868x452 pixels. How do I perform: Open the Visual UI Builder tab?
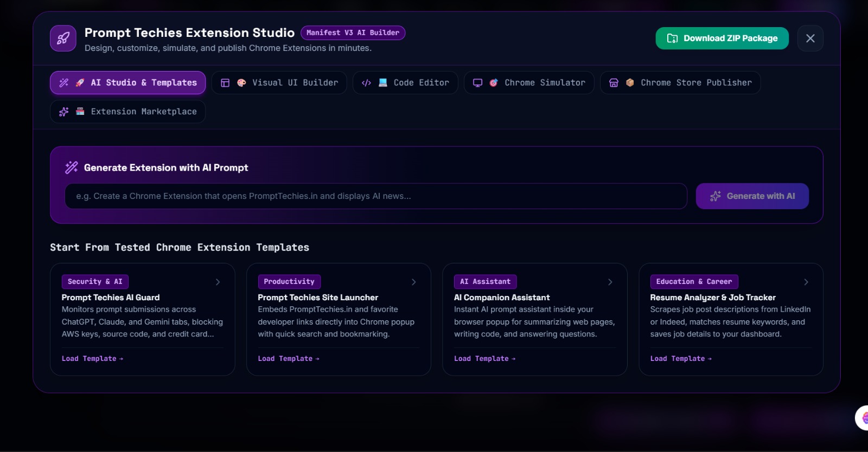[x=279, y=83]
